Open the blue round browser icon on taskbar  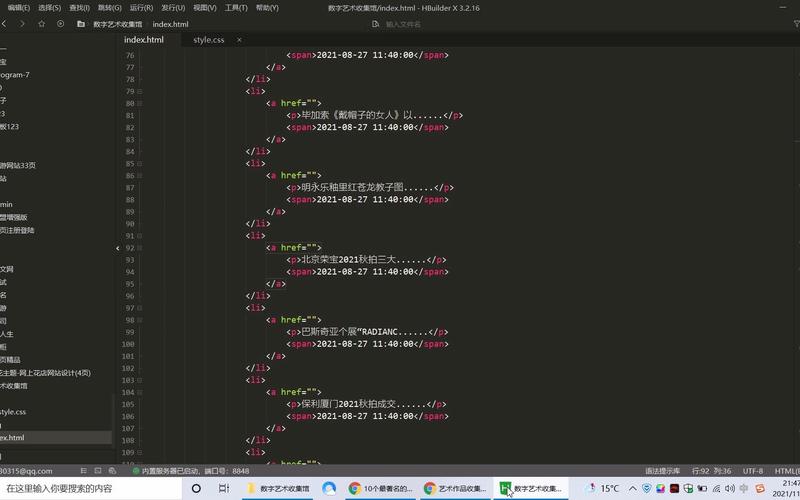click(329, 488)
